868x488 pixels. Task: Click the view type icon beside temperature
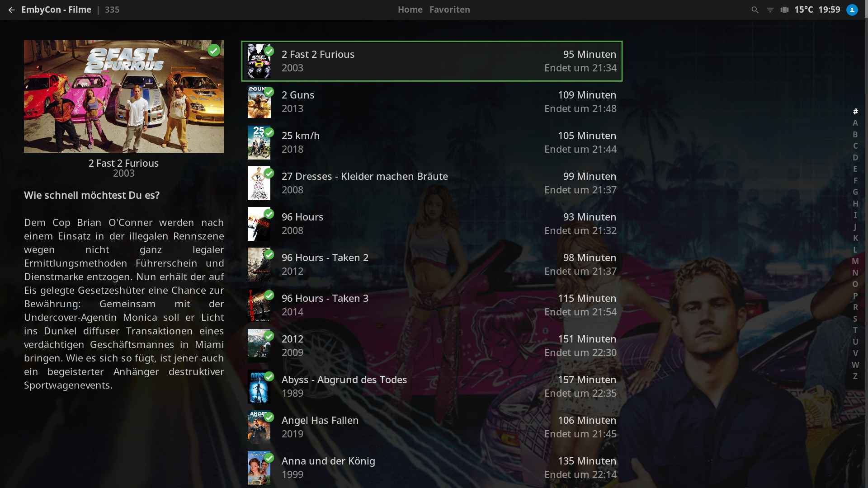tap(784, 9)
